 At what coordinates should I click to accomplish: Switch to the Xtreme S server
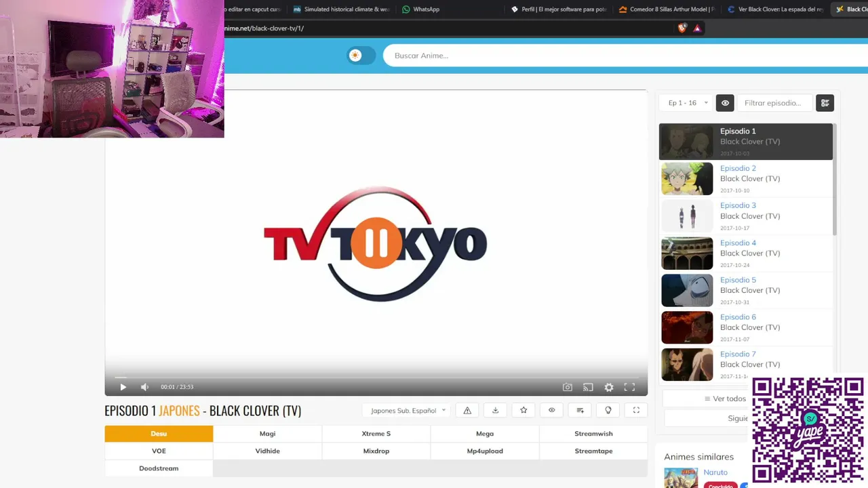pyautogui.click(x=376, y=434)
